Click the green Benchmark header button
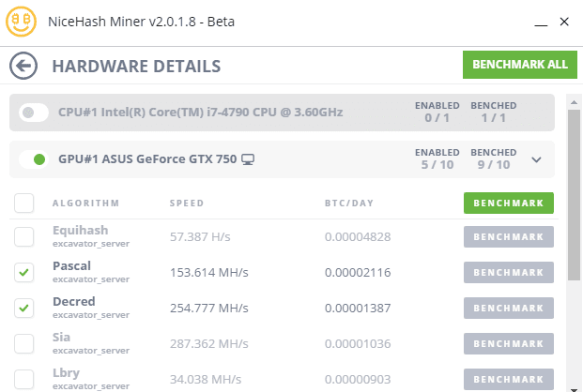This screenshot has width=583, height=392. pos(509,203)
